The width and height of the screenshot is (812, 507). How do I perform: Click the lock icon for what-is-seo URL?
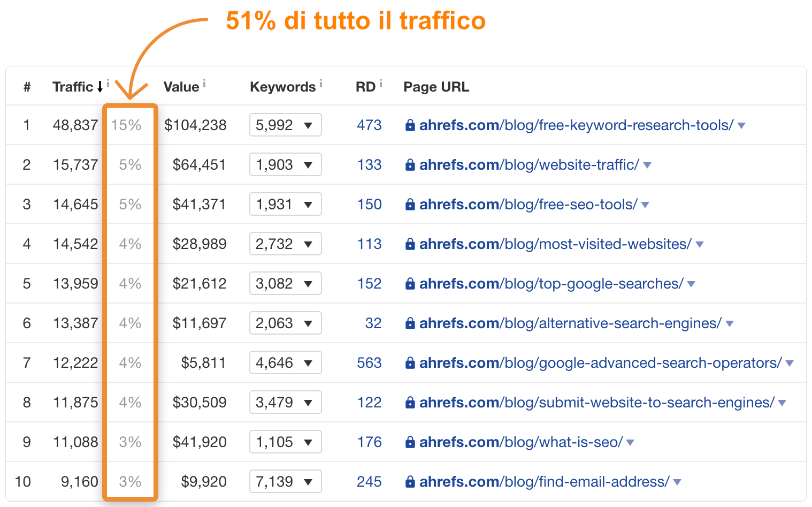[x=410, y=442]
